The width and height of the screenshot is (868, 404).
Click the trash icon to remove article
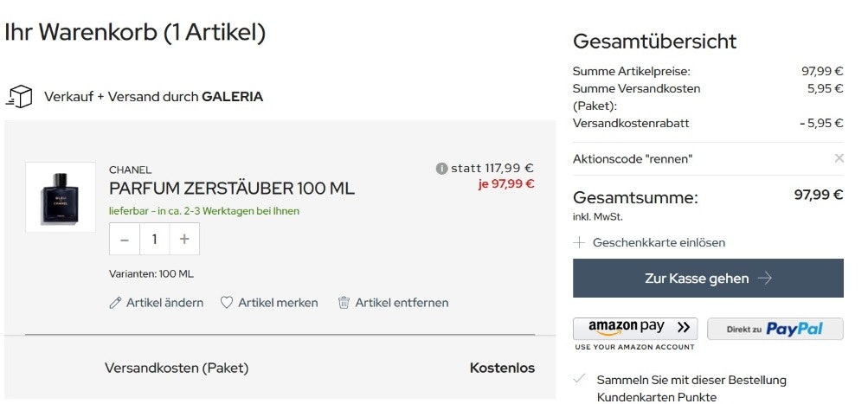coord(344,303)
